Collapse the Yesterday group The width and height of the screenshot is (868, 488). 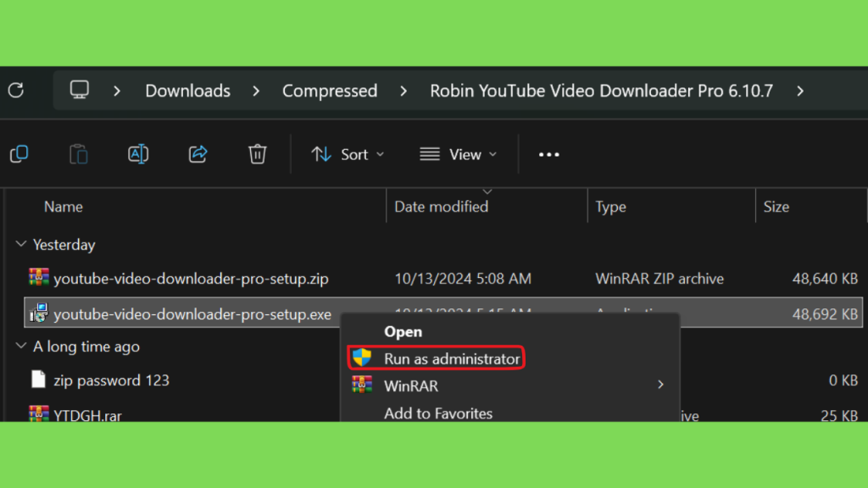[21, 244]
